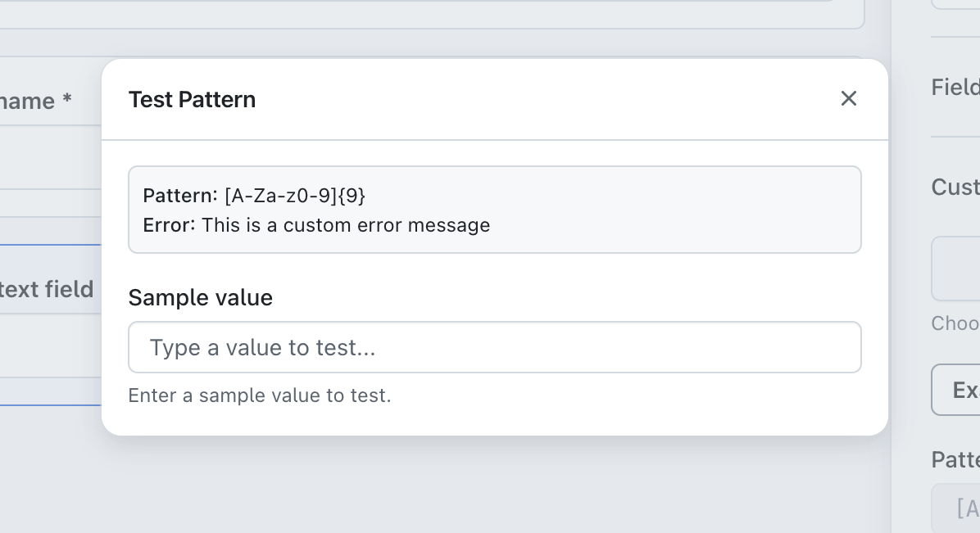Click the bold "Pattern:" label
Image resolution: width=980 pixels, height=533 pixels.
[180, 196]
